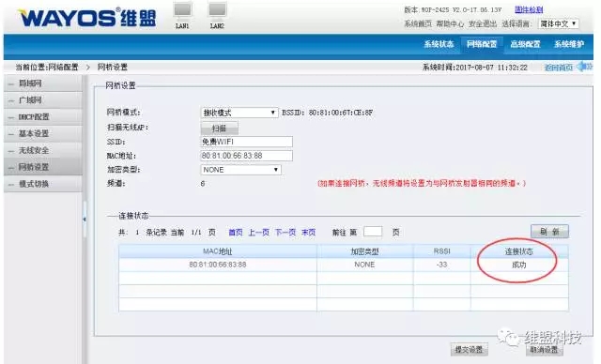Click the LAN1 port icon

point(182,10)
